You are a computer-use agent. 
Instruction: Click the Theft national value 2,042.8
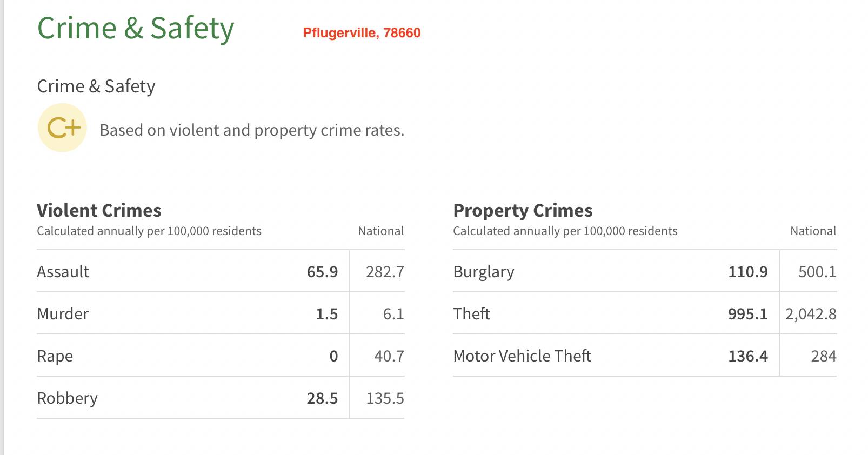(x=811, y=314)
